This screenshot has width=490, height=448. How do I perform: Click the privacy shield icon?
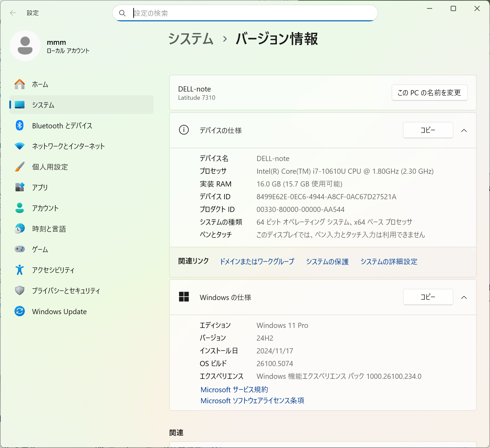click(20, 291)
